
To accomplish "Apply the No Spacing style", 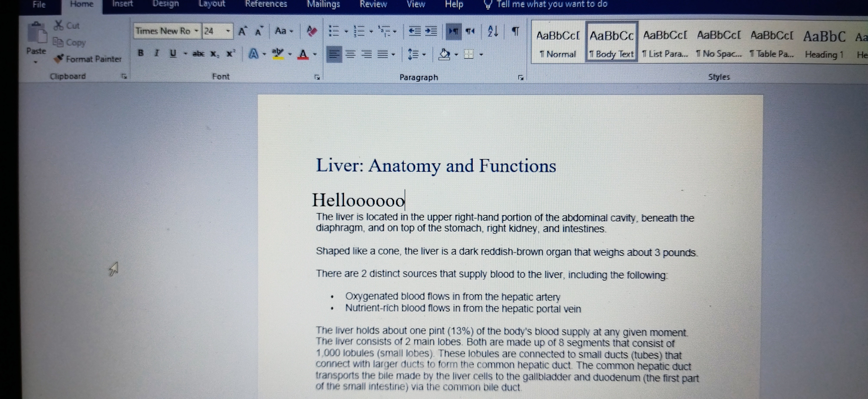I will pos(719,43).
